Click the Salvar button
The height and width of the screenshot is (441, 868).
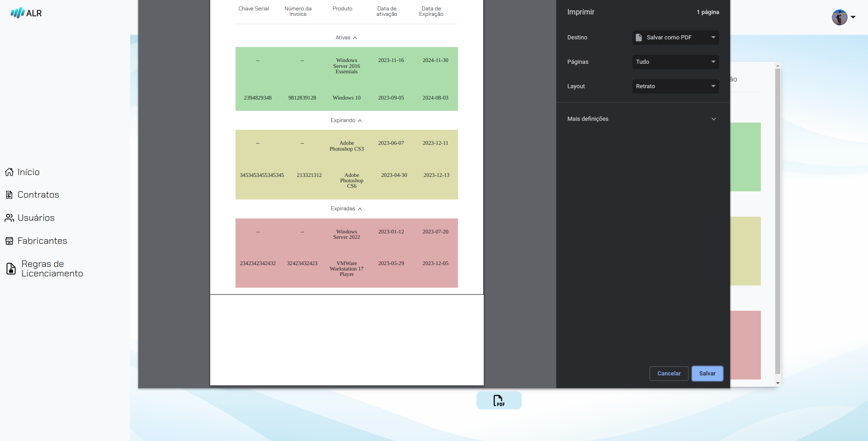click(x=707, y=374)
